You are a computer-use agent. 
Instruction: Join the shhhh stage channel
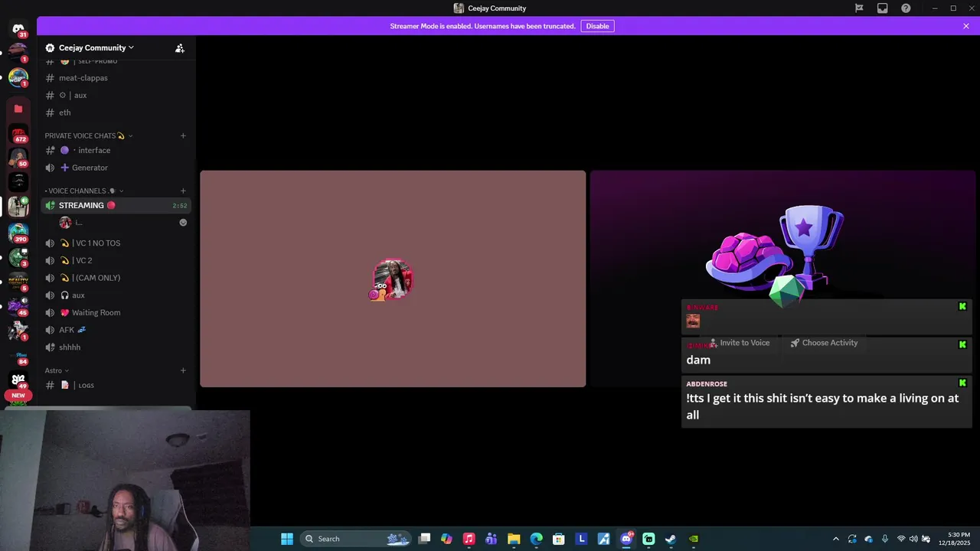[x=116, y=347]
